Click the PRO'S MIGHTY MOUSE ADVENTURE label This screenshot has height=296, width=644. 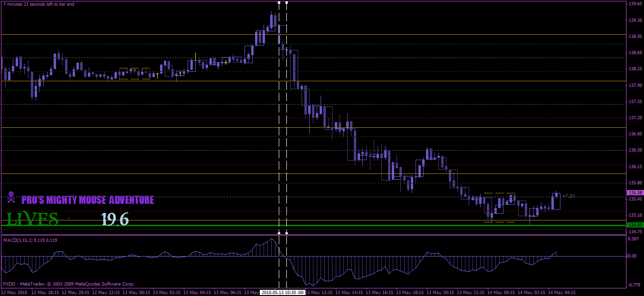(x=88, y=200)
